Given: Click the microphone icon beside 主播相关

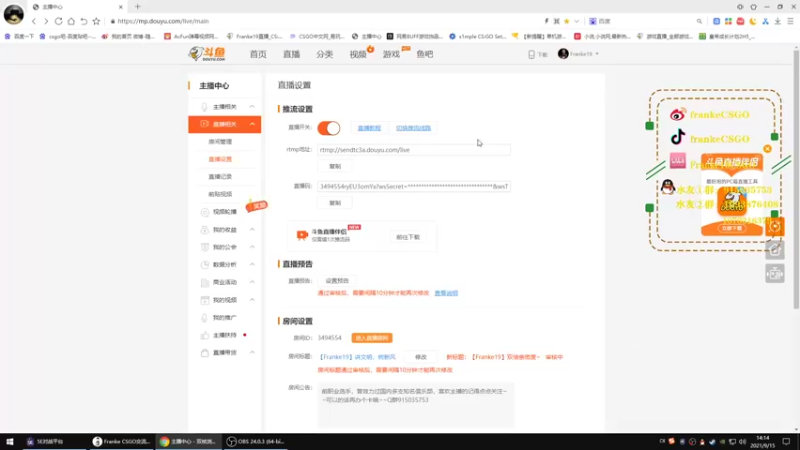Looking at the screenshot, I should [204, 107].
